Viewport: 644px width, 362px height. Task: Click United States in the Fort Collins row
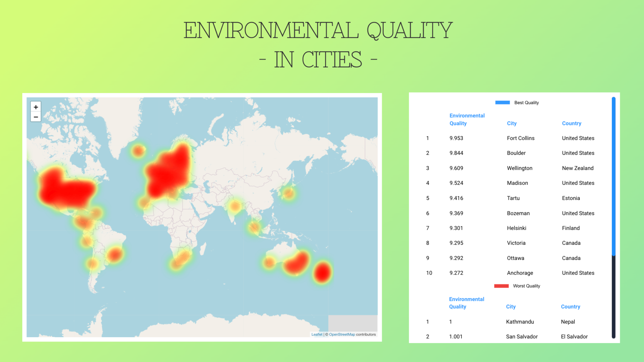(x=578, y=138)
